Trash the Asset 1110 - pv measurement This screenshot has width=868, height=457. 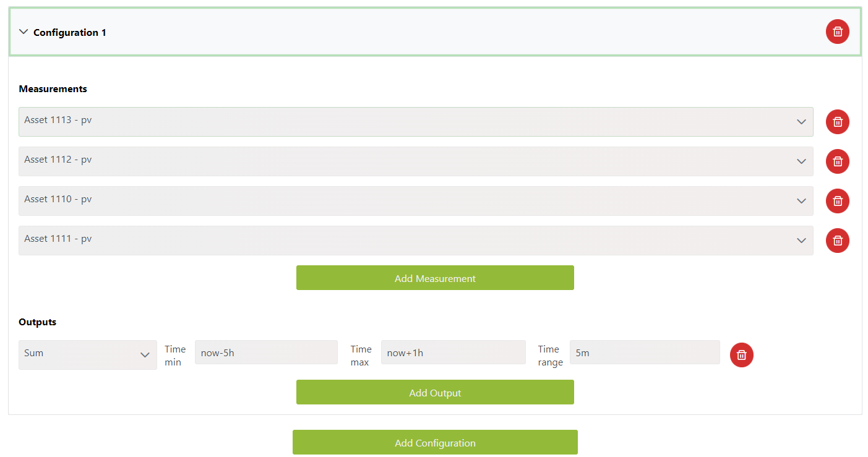pyautogui.click(x=837, y=201)
